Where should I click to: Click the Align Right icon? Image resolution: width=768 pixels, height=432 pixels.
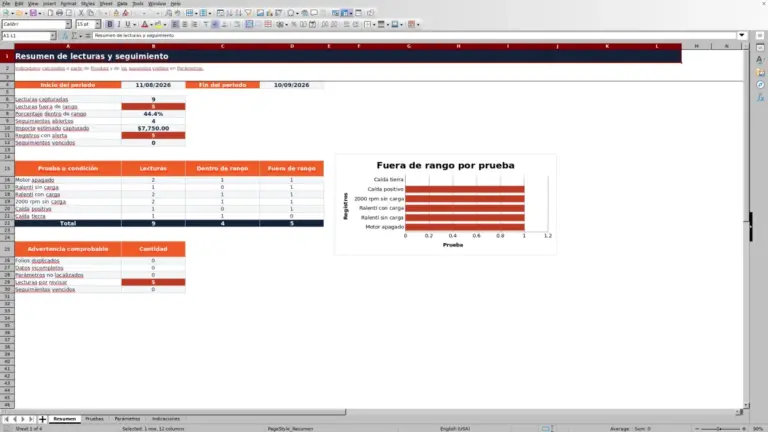coord(194,24)
